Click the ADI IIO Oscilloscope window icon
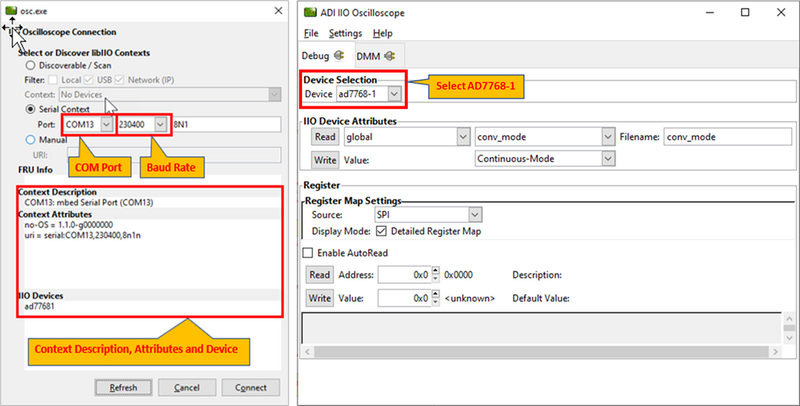This screenshot has height=406, width=800. pos(310,12)
